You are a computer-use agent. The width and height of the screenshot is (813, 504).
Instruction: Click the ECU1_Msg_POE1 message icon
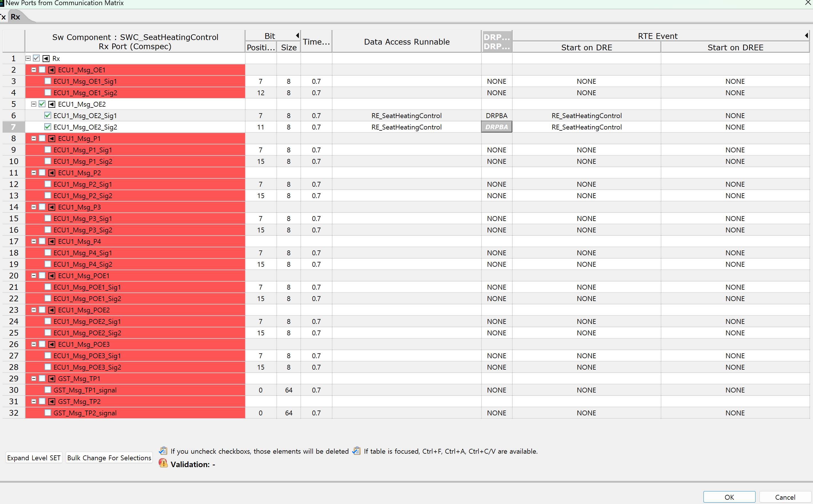[x=52, y=276]
